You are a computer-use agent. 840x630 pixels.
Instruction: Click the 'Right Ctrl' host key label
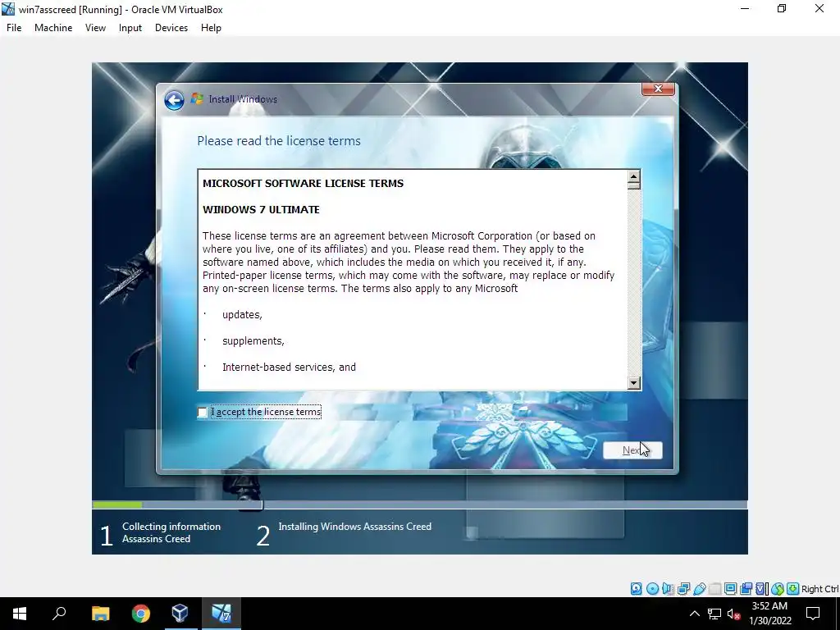click(x=819, y=589)
